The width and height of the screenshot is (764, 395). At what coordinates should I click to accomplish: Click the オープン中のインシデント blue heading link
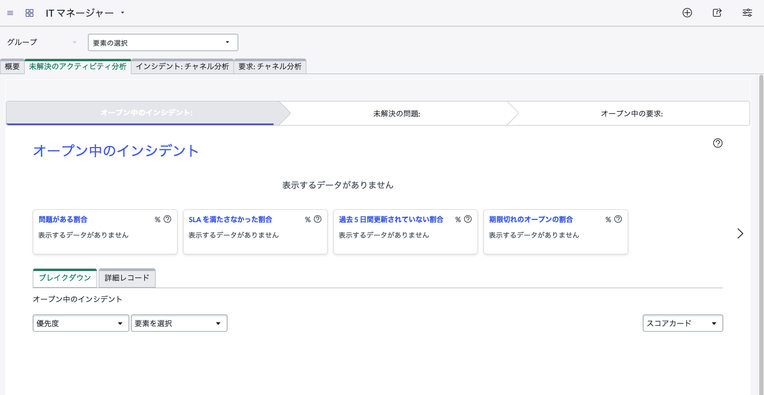[x=116, y=151]
